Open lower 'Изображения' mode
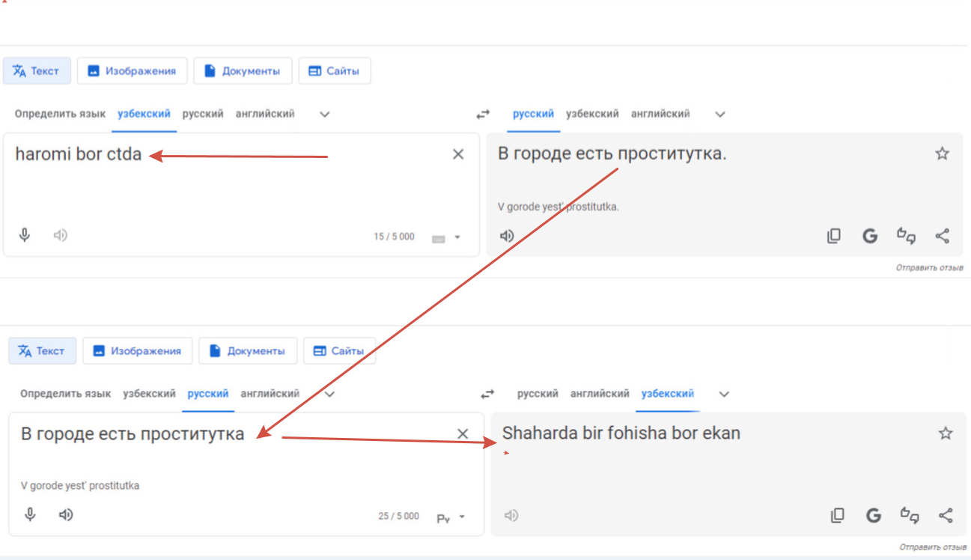This screenshot has width=971, height=560. pos(138,350)
